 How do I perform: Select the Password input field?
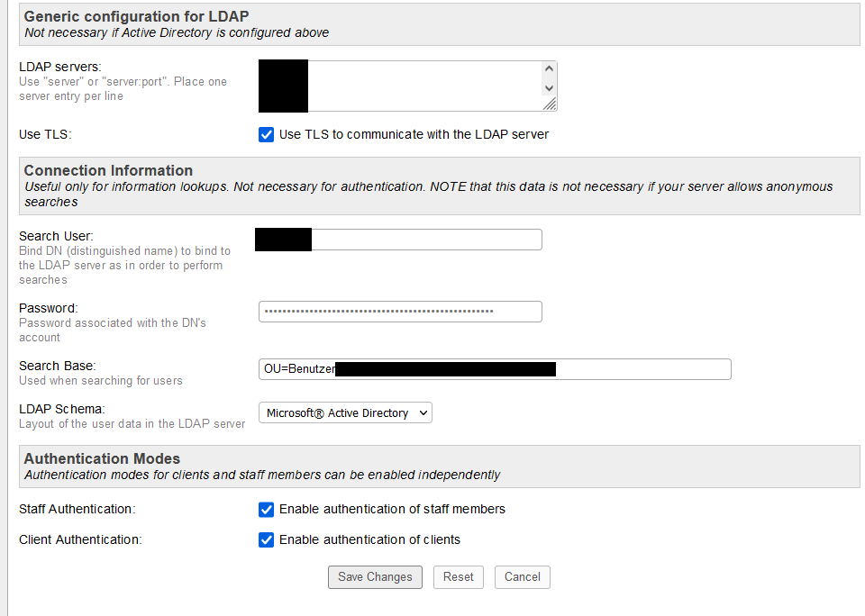click(400, 312)
